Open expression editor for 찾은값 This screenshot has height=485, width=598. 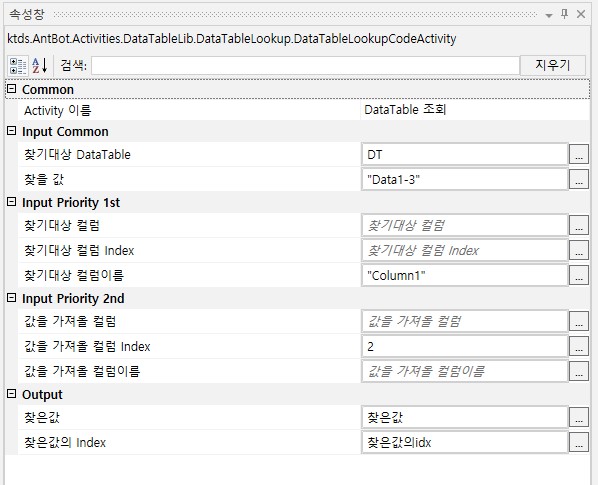(x=579, y=418)
